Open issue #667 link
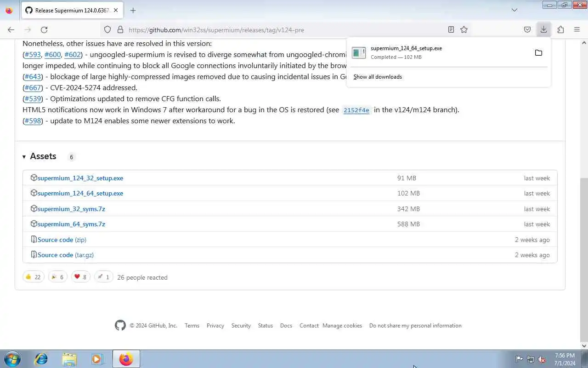The width and height of the screenshot is (588, 368). click(x=33, y=87)
